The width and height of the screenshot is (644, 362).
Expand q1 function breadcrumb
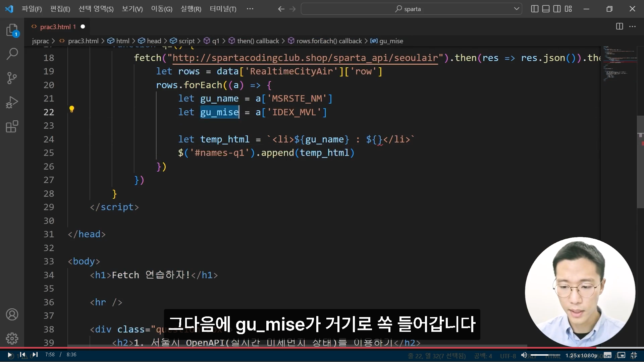pos(212,41)
